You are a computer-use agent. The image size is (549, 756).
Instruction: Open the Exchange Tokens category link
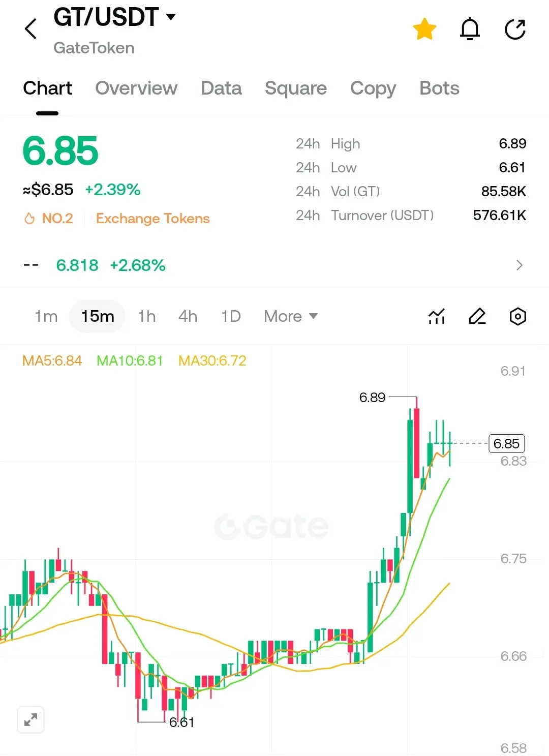pyautogui.click(x=153, y=218)
